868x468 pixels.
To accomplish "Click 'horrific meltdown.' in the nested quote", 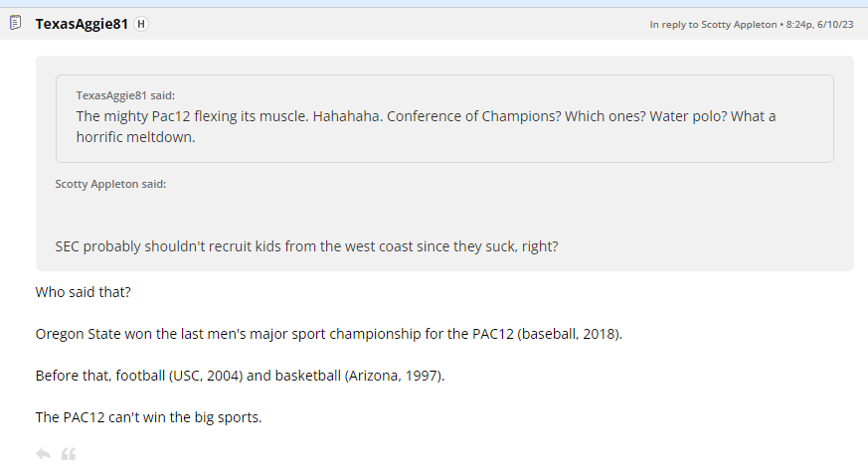I will click(x=135, y=137).
